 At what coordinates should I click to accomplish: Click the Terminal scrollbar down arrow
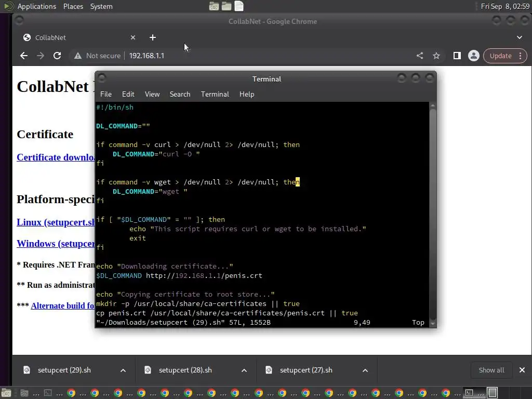433,324
